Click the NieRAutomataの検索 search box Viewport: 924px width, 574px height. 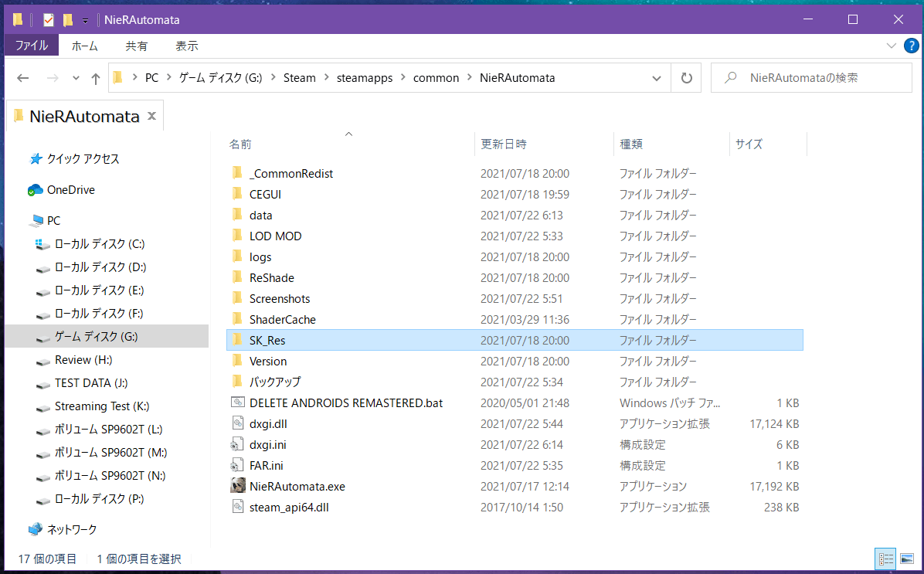click(811, 78)
